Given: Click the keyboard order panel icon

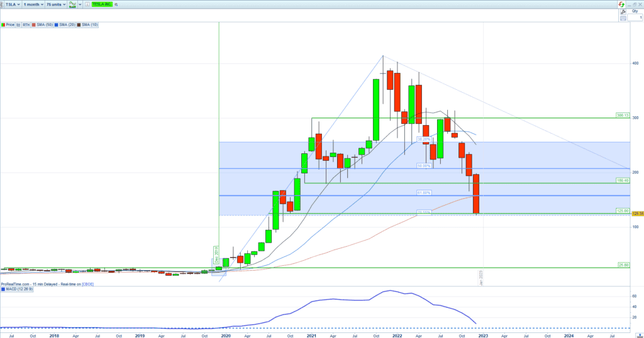Looking at the screenshot, I should coord(623,18).
